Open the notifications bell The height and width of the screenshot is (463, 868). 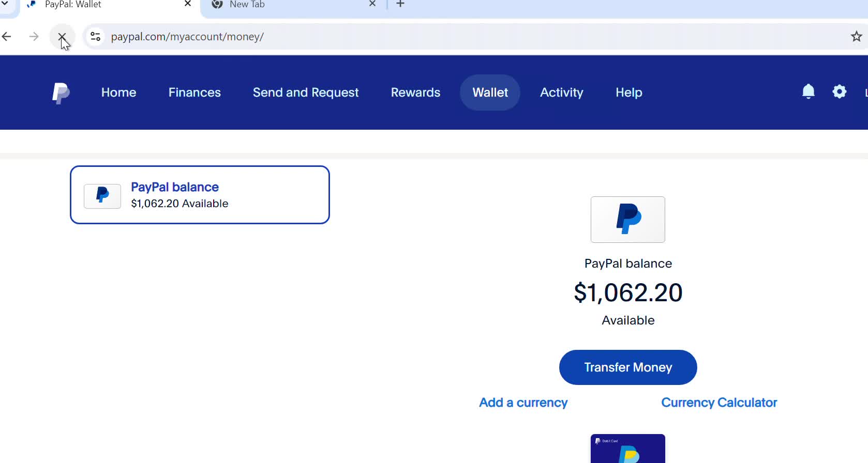[808, 92]
